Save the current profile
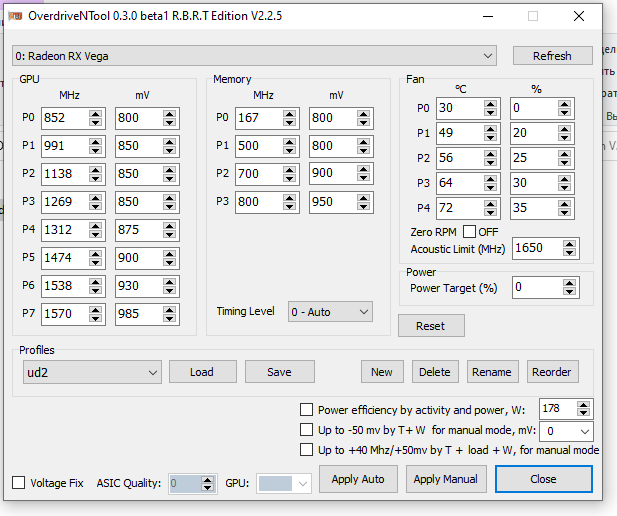Screen dimensions: 617x516 [280, 372]
